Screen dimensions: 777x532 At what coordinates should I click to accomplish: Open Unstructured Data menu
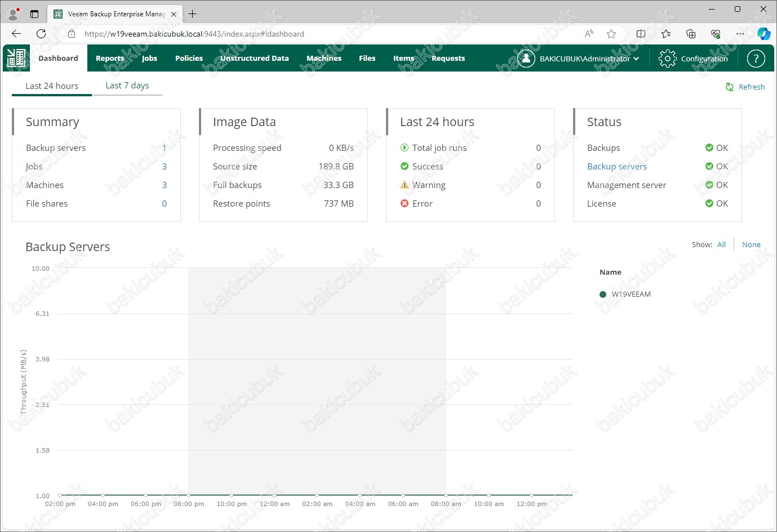coord(255,58)
